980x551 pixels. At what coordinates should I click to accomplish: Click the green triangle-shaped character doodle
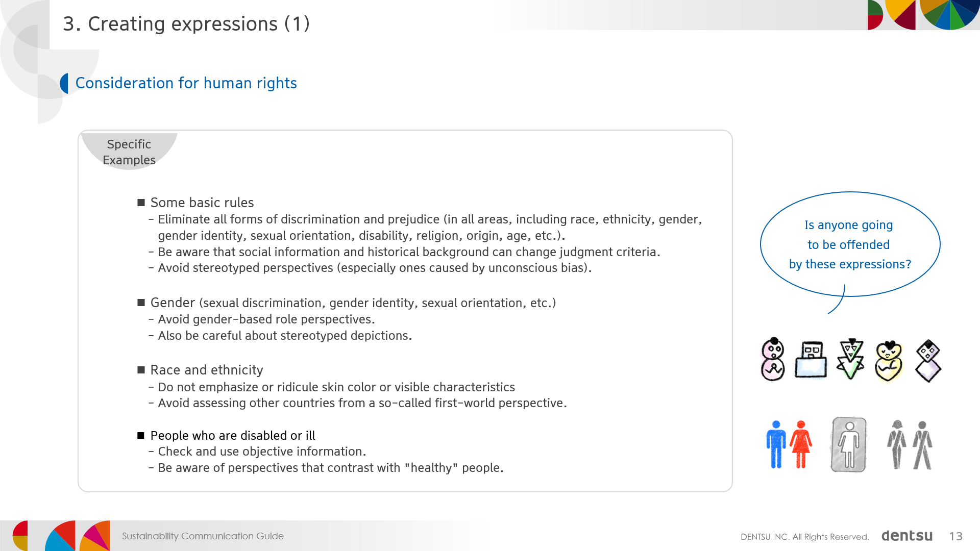850,359
